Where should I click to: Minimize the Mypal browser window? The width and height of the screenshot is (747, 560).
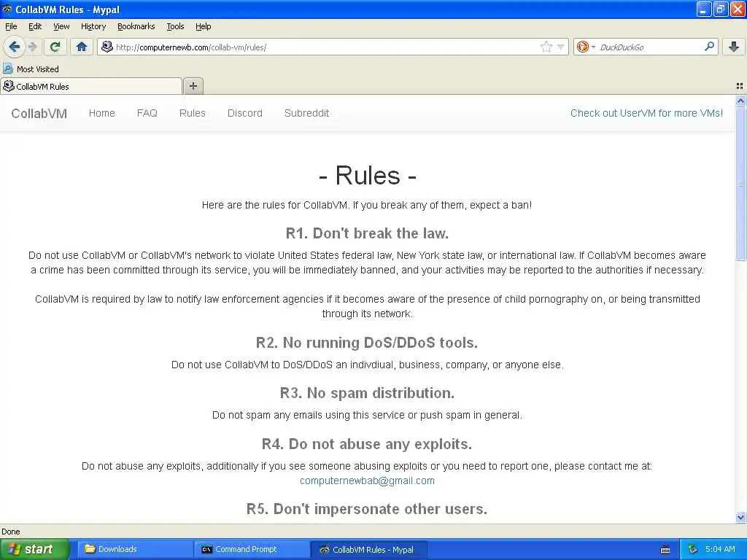704,9
